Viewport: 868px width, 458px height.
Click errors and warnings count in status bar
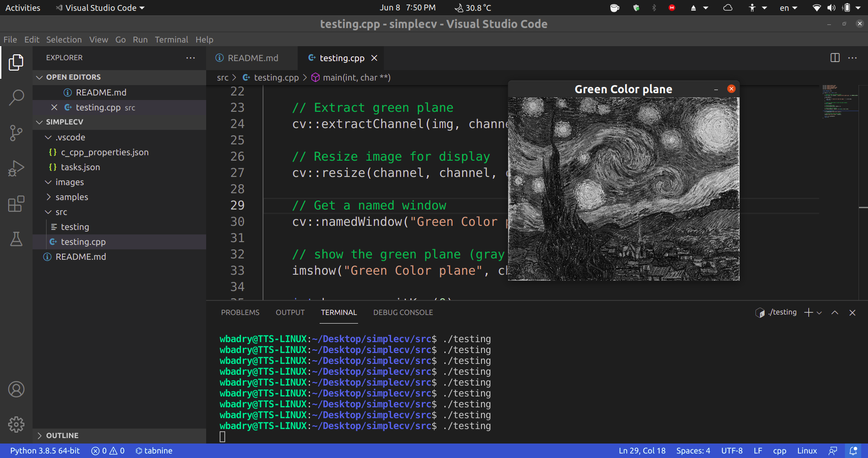[108, 451]
